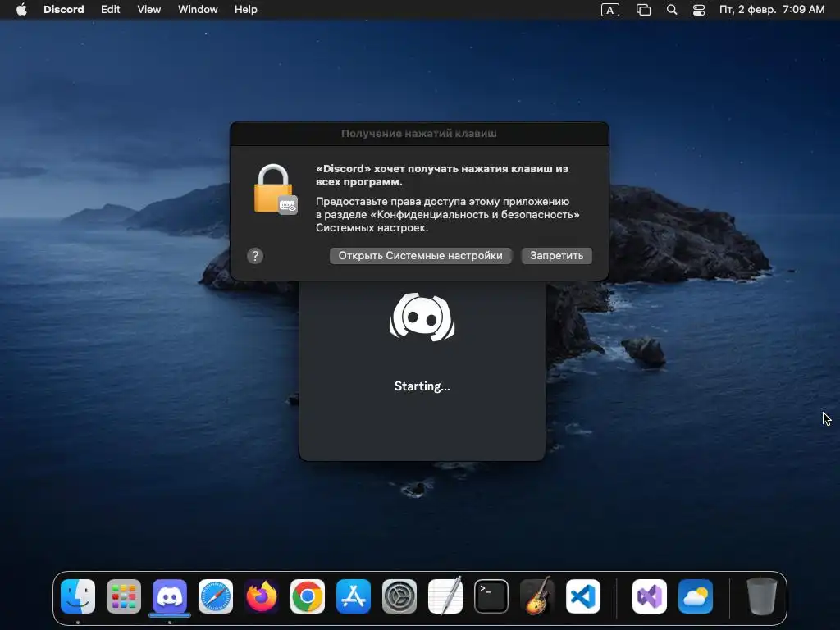Open the Edit menu
Image resolution: width=840 pixels, height=630 pixels.
click(111, 10)
